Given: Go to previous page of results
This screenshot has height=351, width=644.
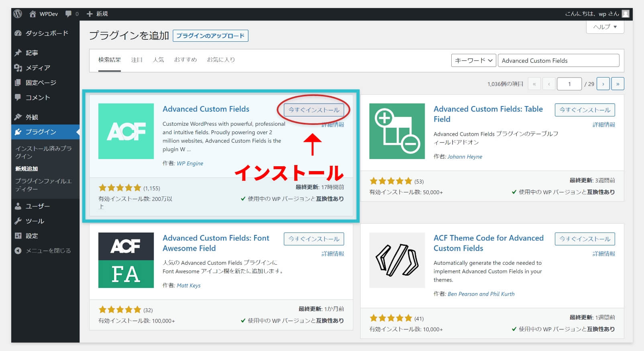Looking at the screenshot, I should pyautogui.click(x=549, y=84).
